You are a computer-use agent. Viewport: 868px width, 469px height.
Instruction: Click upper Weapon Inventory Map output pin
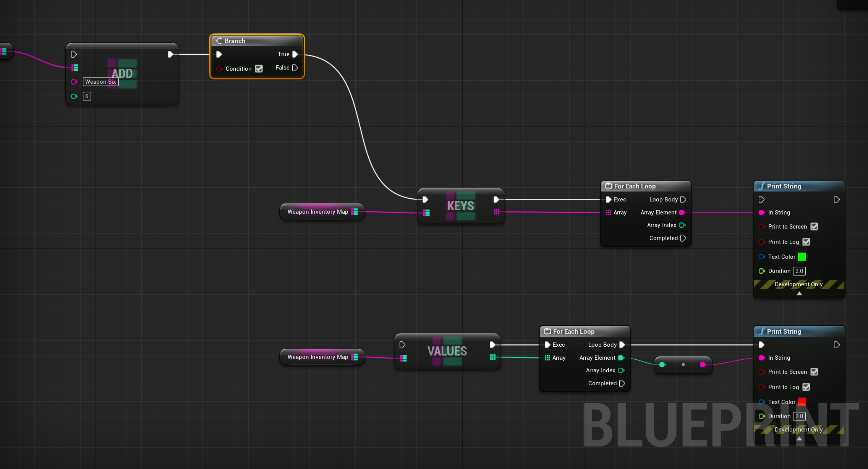(x=355, y=212)
